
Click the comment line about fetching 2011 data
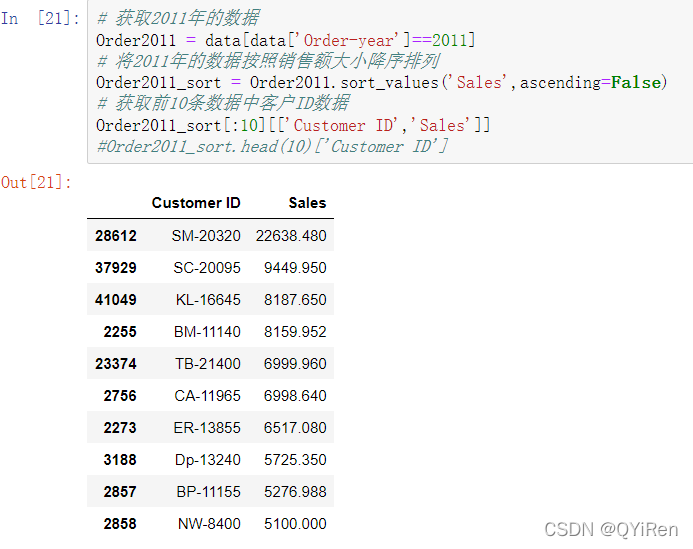178,19
